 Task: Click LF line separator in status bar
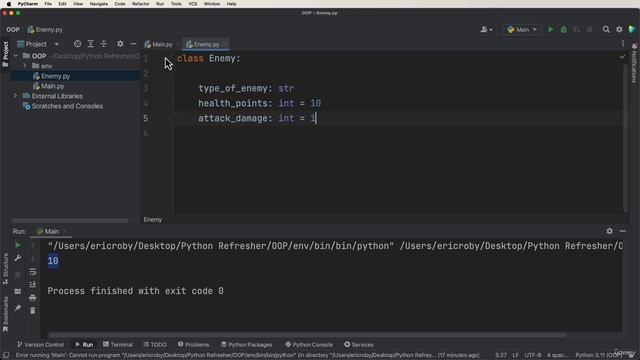pos(516,355)
